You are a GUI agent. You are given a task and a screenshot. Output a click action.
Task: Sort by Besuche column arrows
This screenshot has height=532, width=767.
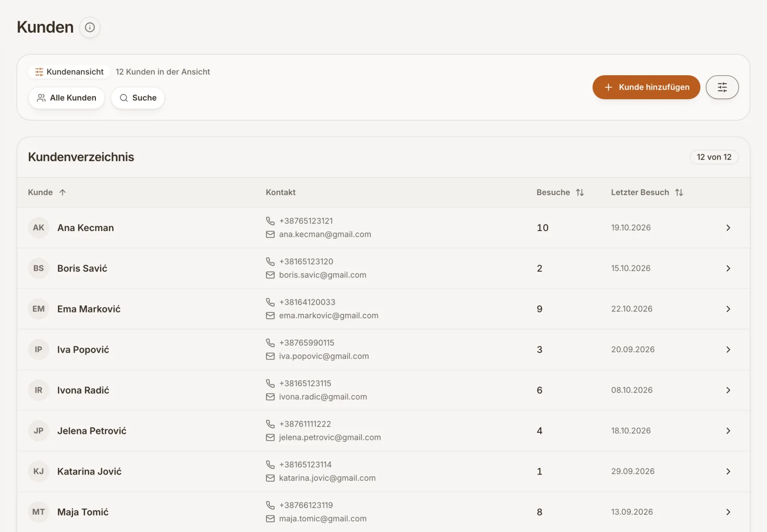click(580, 192)
